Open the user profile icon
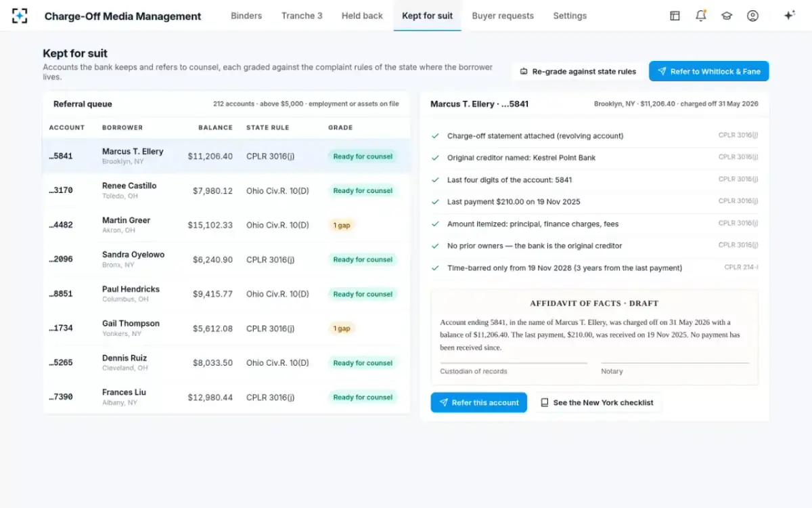Viewport: 812px width, 508px height. pyautogui.click(x=752, y=16)
